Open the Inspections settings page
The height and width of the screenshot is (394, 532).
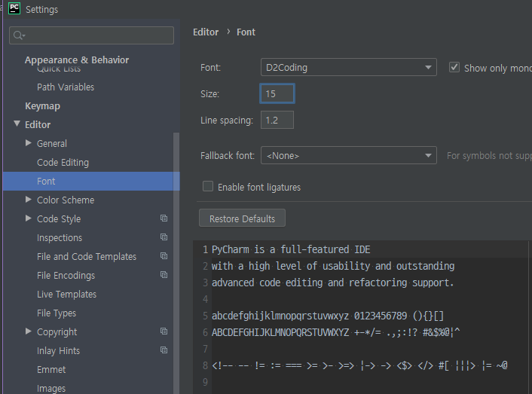60,238
